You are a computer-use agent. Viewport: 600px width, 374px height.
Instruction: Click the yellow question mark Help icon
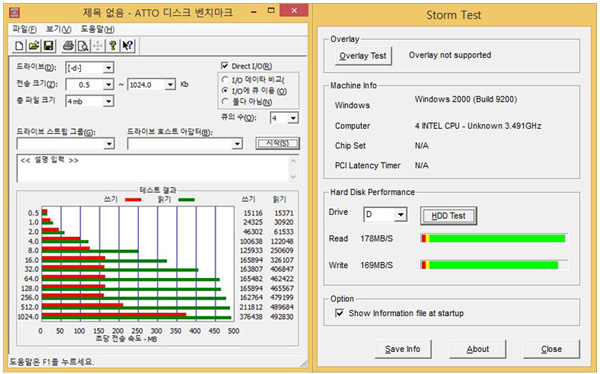point(112,46)
